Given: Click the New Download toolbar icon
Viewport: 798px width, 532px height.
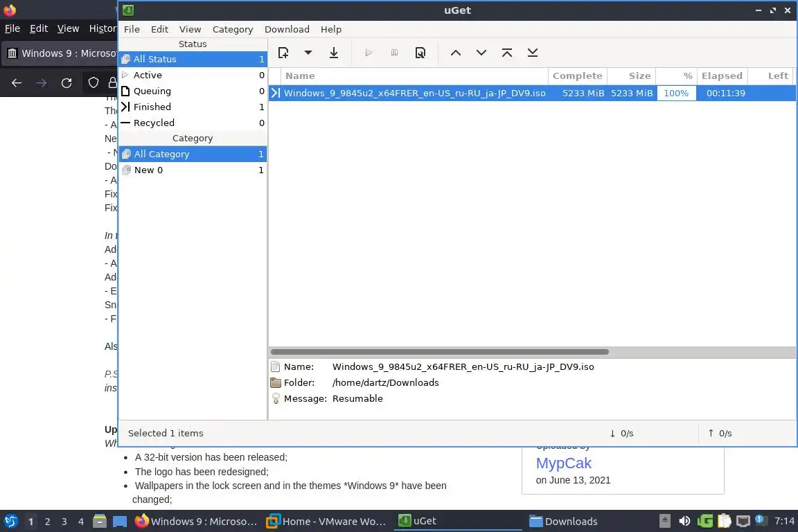Looking at the screenshot, I should [x=283, y=53].
